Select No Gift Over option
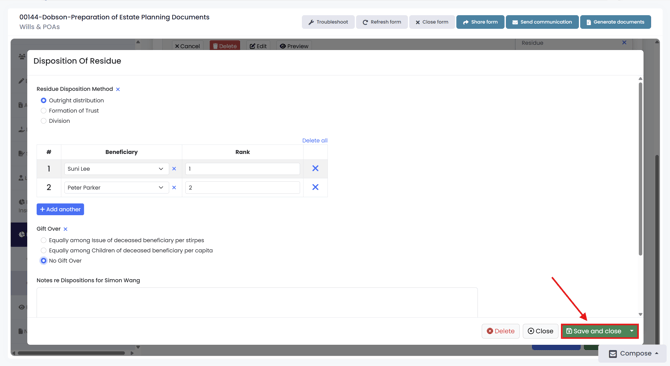This screenshot has width=670, height=366. click(43, 261)
